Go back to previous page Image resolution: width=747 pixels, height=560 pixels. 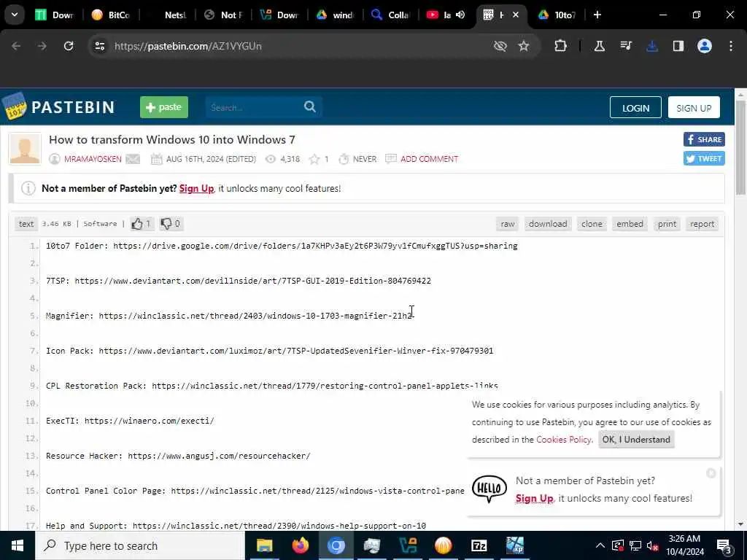click(16, 46)
